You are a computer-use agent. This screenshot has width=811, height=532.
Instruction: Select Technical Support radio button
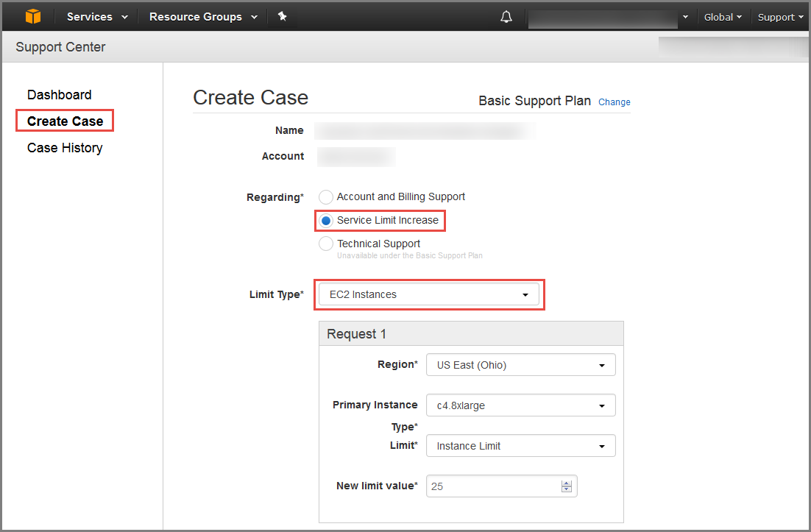pos(326,244)
